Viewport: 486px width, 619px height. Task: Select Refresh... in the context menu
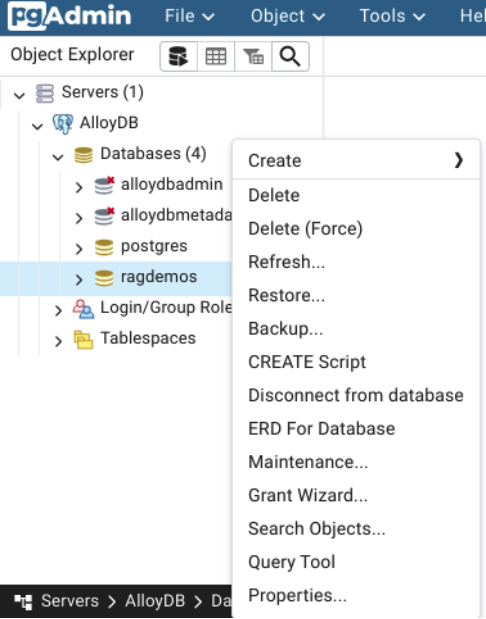[356, 262]
